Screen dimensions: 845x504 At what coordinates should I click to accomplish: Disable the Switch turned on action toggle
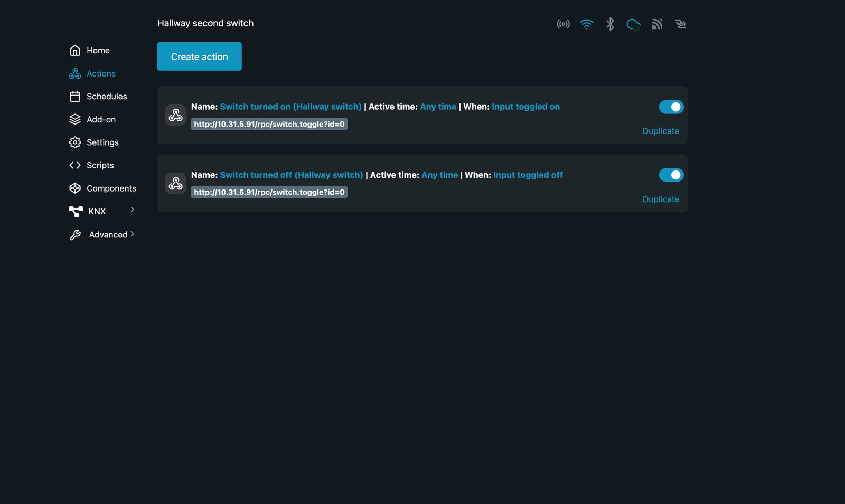671,107
